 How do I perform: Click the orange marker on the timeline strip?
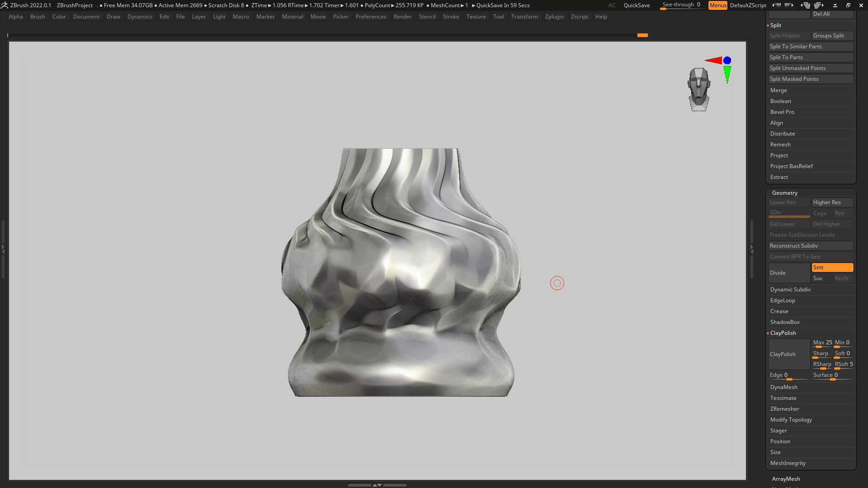(642, 35)
